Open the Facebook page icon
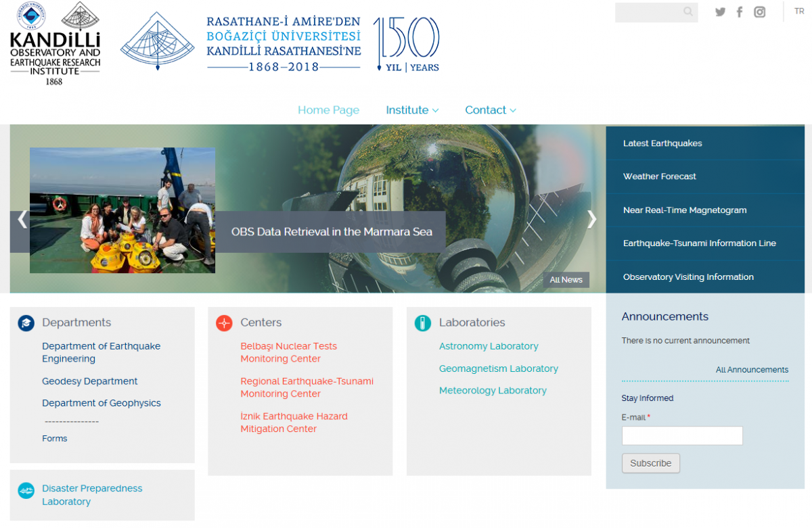The image size is (812, 528). click(x=740, y=12)
